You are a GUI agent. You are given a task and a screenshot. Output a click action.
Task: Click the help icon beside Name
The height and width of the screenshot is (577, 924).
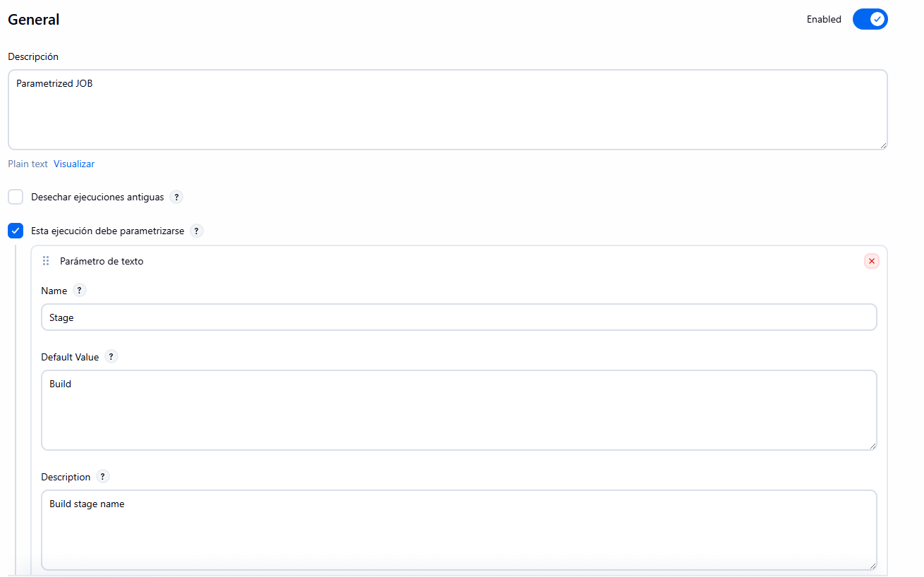point(80,291)
